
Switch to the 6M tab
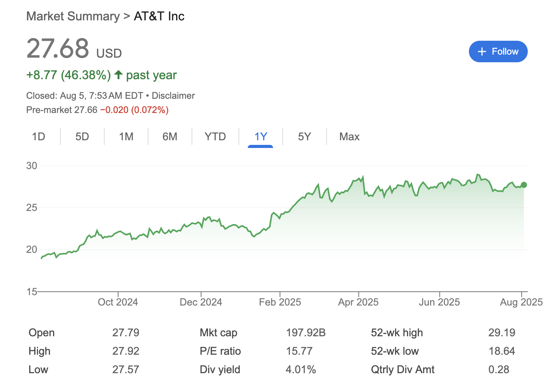point(170,137)
